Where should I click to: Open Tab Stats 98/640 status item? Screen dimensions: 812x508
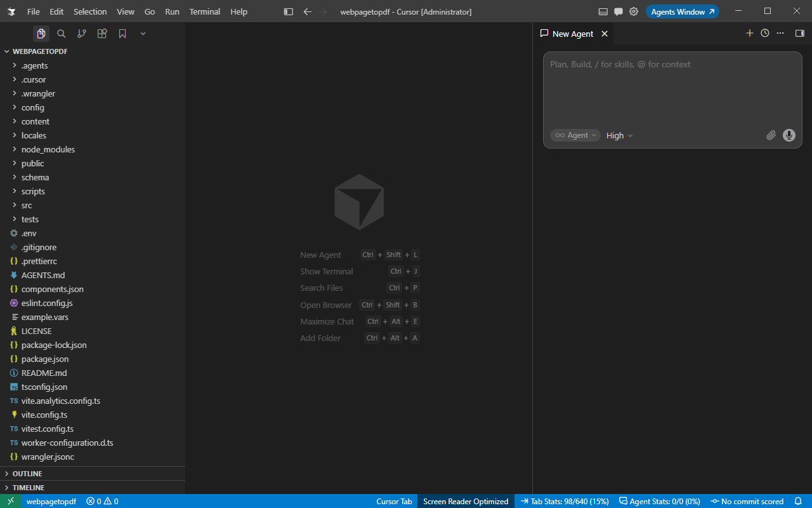(565, 501)
